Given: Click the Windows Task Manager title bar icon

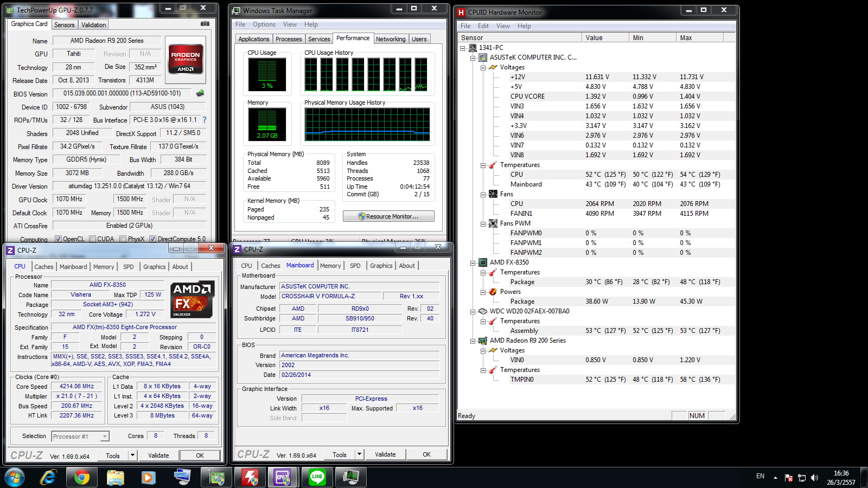Looking at the screenshot, I should [236, 10].
